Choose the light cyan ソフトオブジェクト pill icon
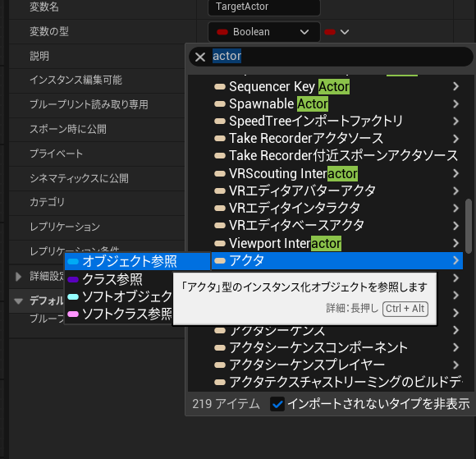 point(73,296)
